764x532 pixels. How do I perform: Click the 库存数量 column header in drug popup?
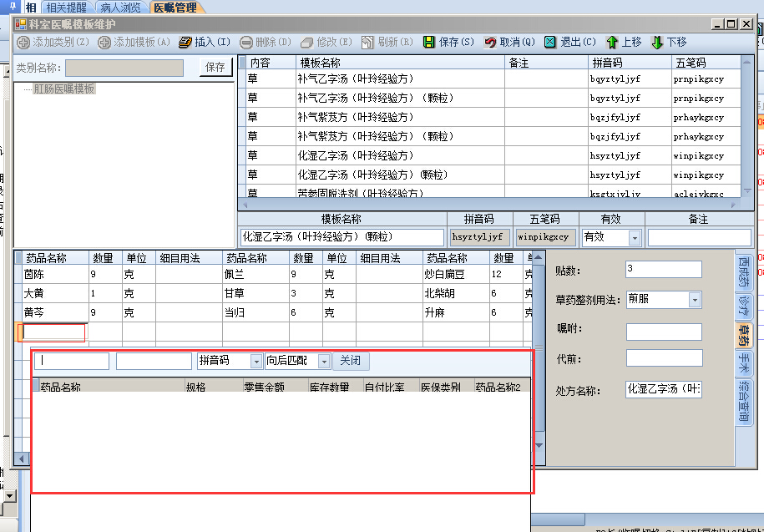pyautogui.click(x=335, y=387)
